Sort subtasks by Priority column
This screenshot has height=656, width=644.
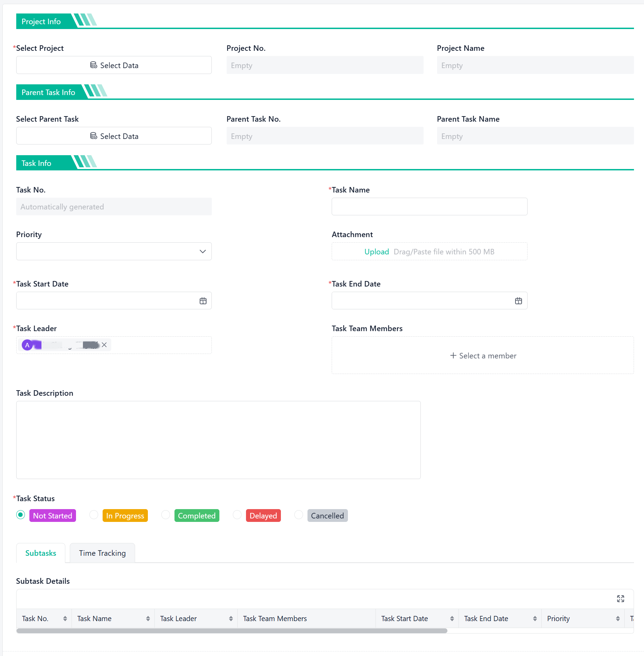click(x=618, y=619)
